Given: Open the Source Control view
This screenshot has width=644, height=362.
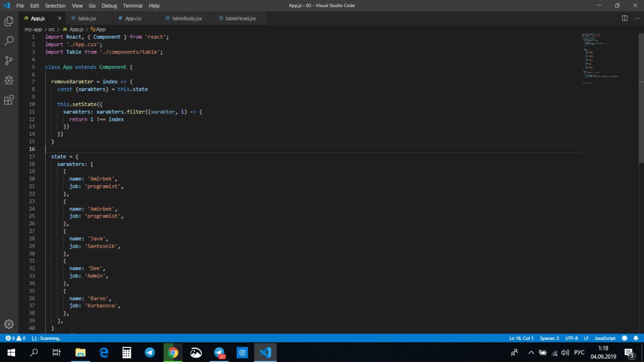Looking at the screenshot, I should 9,60.
